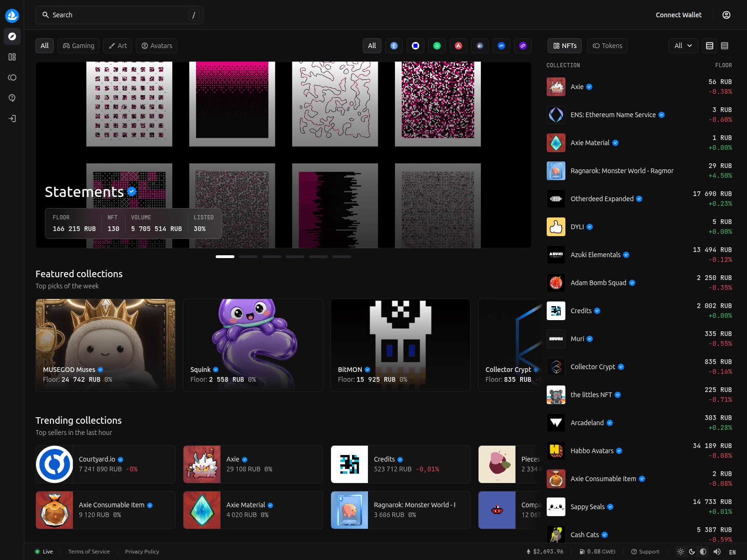Screen dimensions: 747x560
Task: Open Privacy Policy link
Action: 142,552
